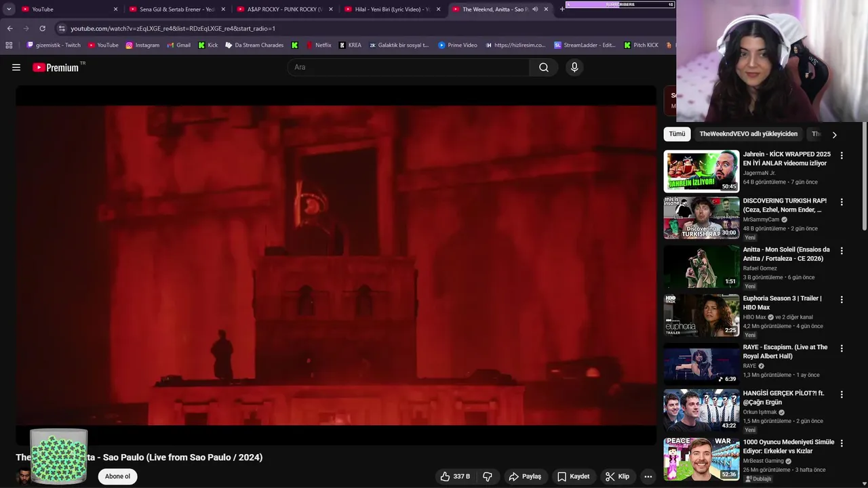This screenshot has height=488, width=868.
Task: Open the Jahrein KICK WRAPPED thumbnail
Action: pos(701,171)
